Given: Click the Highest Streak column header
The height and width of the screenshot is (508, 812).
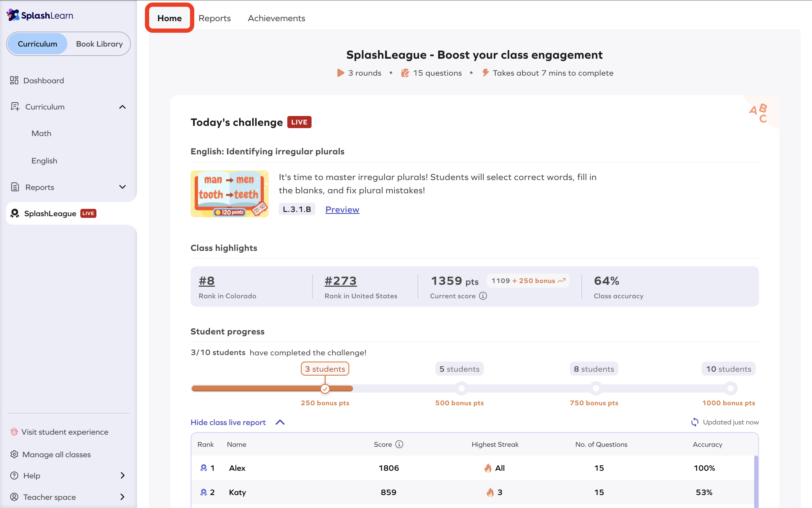Looking at the screenshot, I should pos(495,444).
